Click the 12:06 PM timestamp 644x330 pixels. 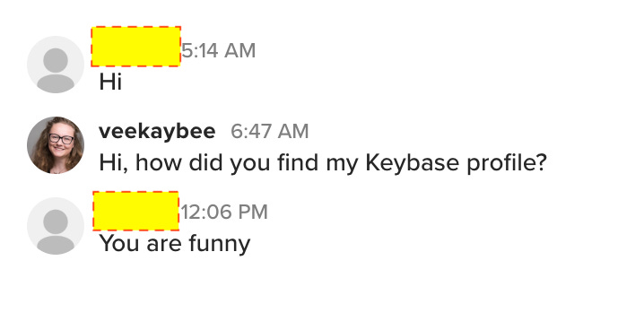(x=224, y=213)
